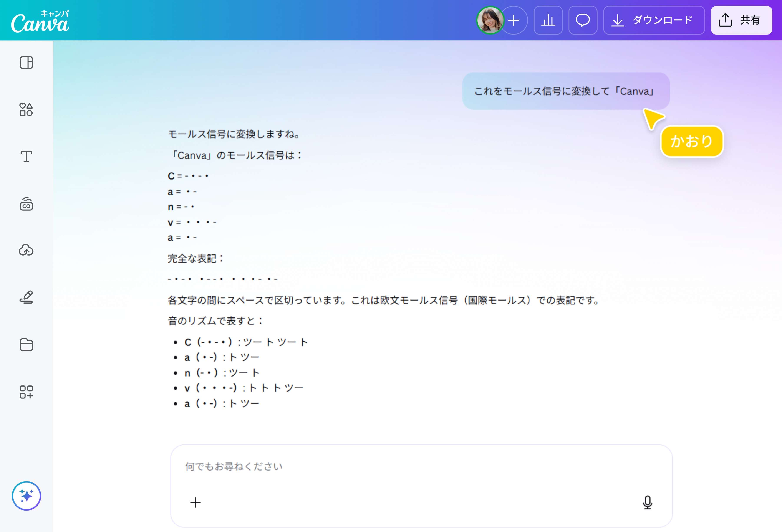Open the design templates panel icon
The height and width of the screenshot is (532, 782).
tap(26, 63)
